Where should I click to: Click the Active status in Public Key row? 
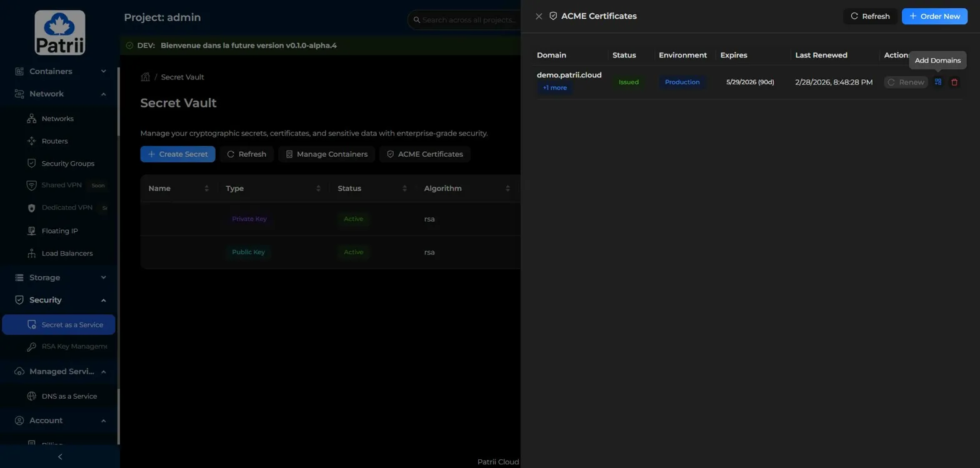pos(353,252)
